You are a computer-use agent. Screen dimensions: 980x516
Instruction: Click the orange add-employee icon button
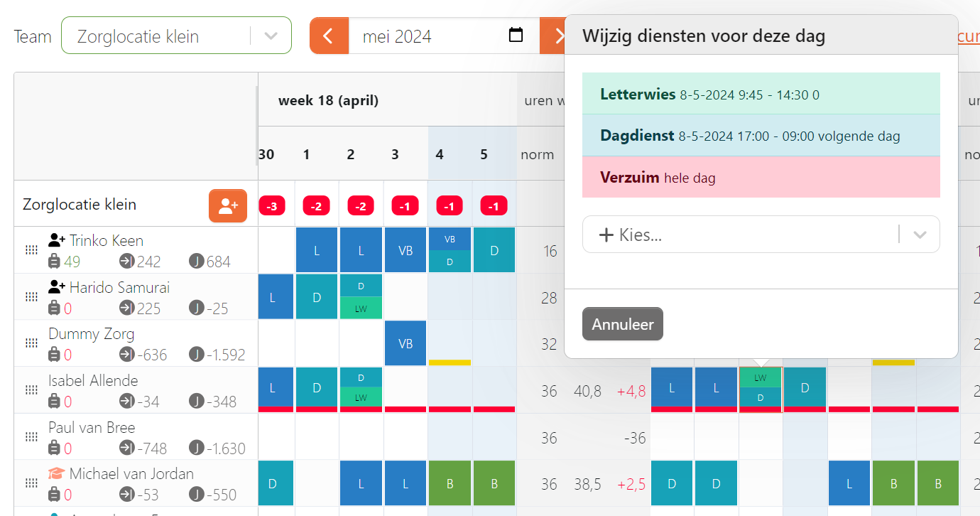pyautogui.click(x=228, y=206)
